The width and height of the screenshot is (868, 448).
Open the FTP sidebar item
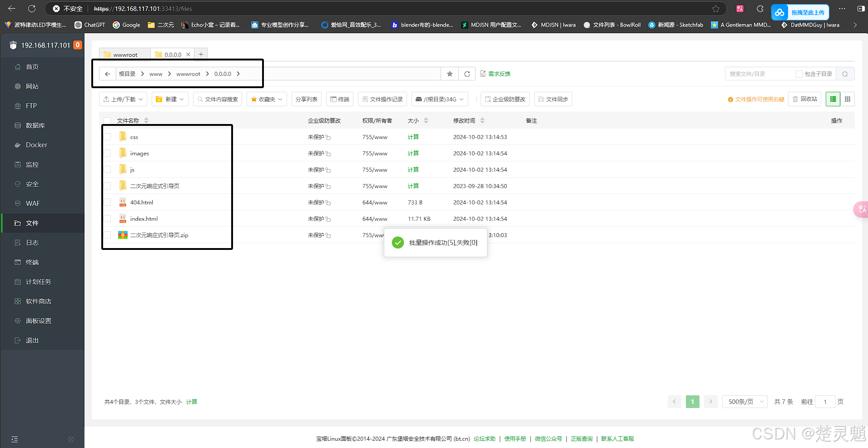42,106
